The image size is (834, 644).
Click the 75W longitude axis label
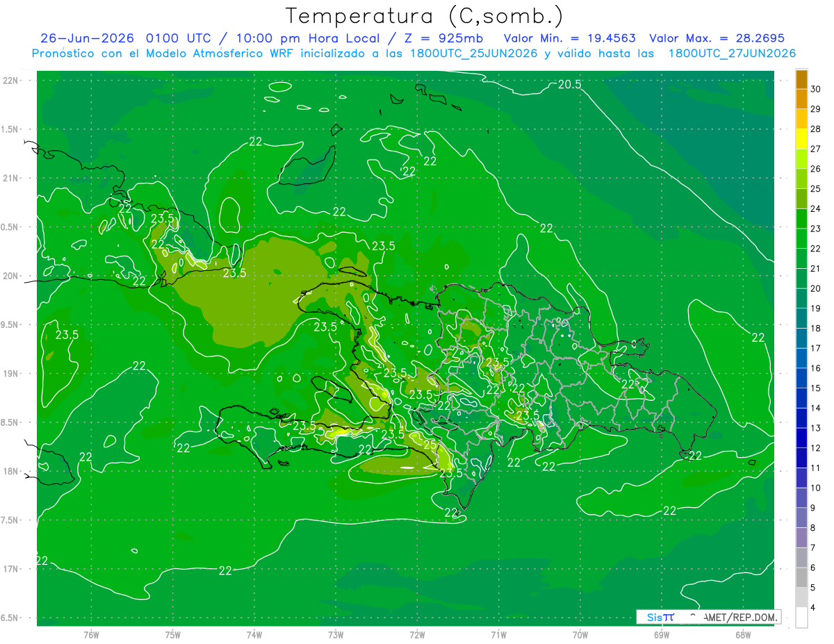(173, 635)
